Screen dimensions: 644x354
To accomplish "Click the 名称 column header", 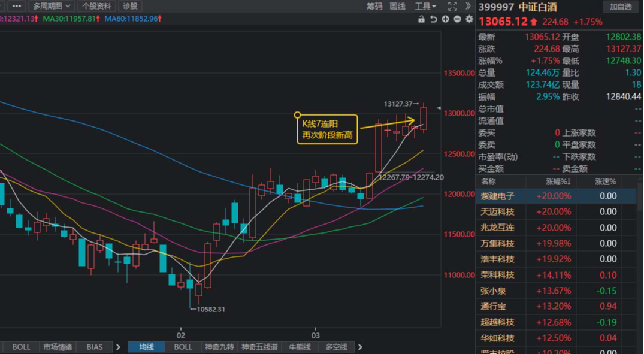I will pos(488,181).
